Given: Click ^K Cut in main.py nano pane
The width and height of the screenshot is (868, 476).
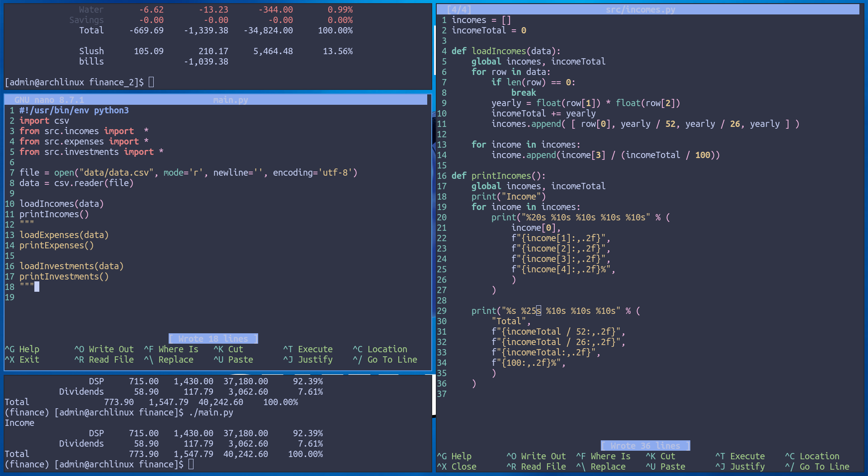Looking at the screenshot, I should 228,349.
